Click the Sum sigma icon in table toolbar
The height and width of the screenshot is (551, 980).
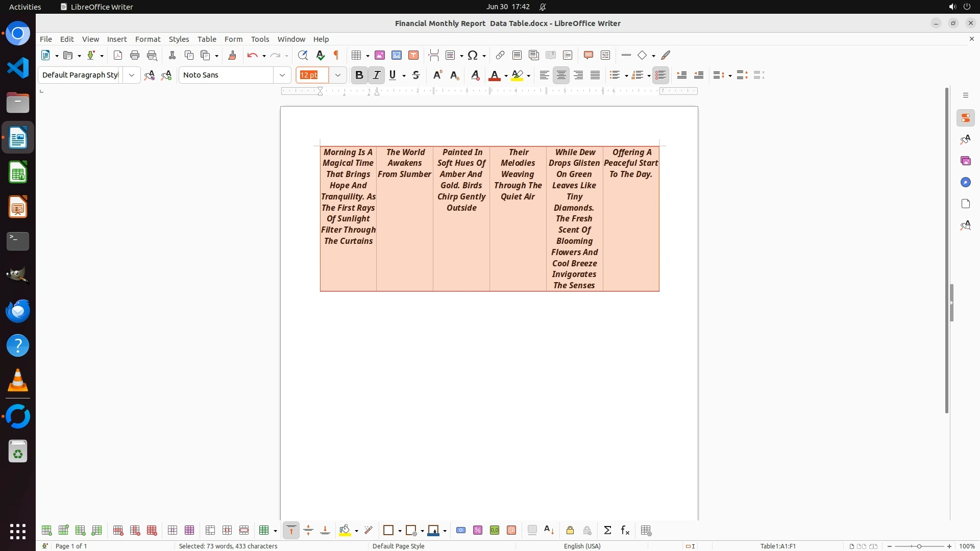point(607,531)
